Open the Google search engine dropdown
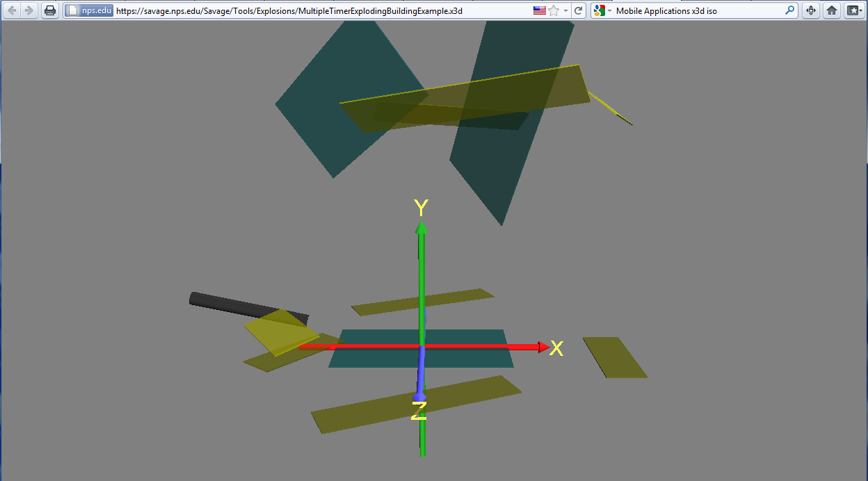 click(602, 11)
